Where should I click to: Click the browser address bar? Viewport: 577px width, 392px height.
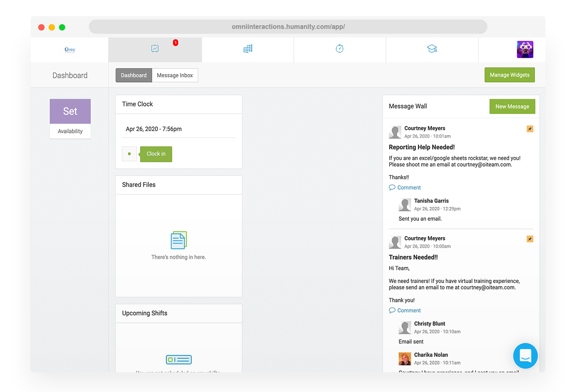288,27
